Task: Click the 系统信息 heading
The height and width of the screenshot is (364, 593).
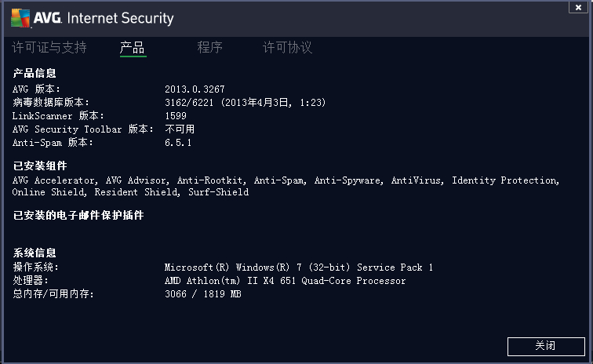Action: click(x=35, y=253)
